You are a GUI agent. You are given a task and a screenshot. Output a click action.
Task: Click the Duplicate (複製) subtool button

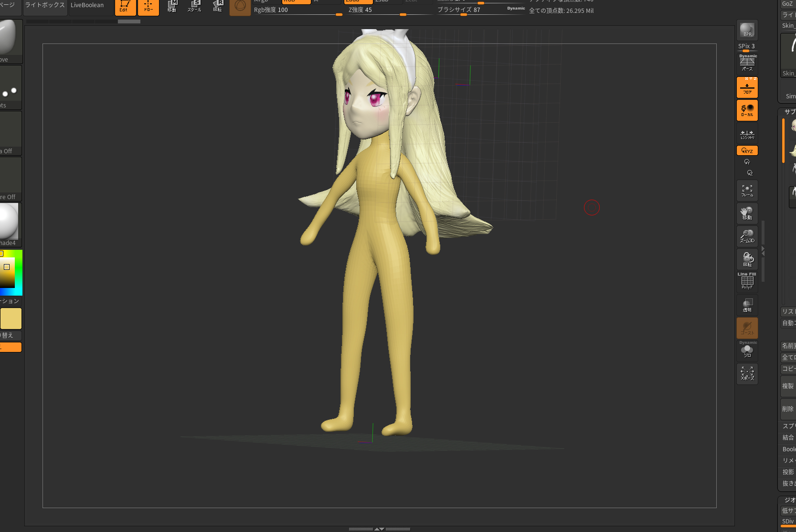click(x=788, y=386)
